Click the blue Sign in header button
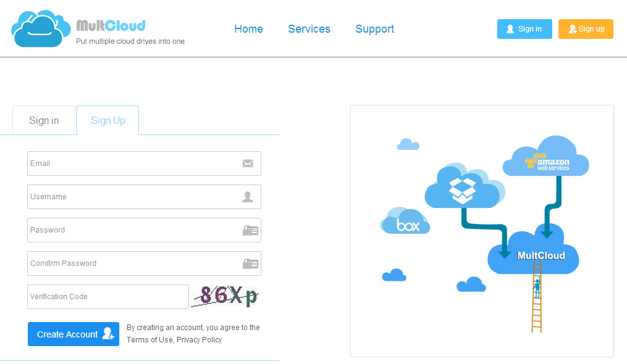 click(x=524, y=29)
